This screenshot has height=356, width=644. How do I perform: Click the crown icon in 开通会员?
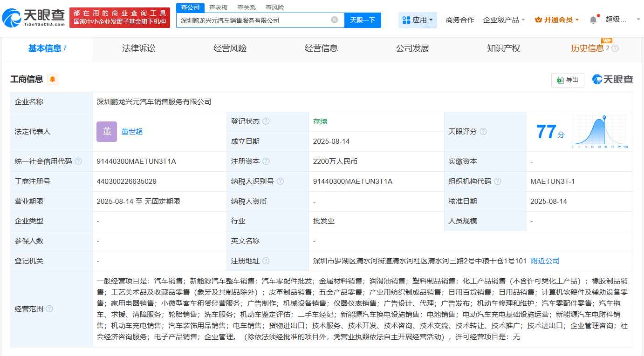[538, 20]
